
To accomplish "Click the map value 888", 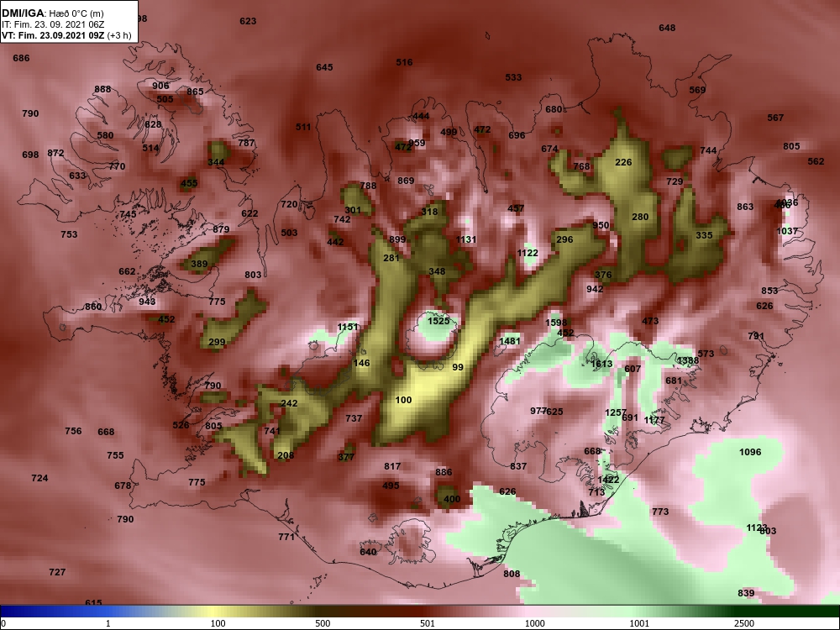I will tap(102, 90).
